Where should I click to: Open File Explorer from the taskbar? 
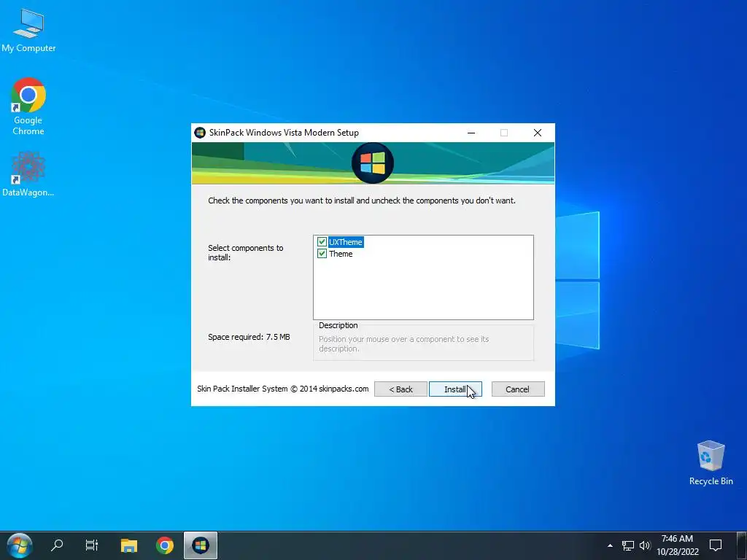point(128,545)
